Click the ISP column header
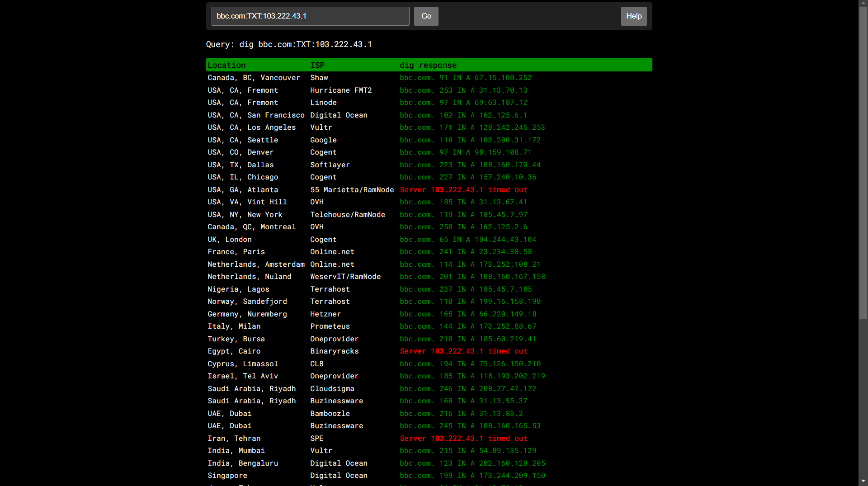 click(x=317, y=65)
